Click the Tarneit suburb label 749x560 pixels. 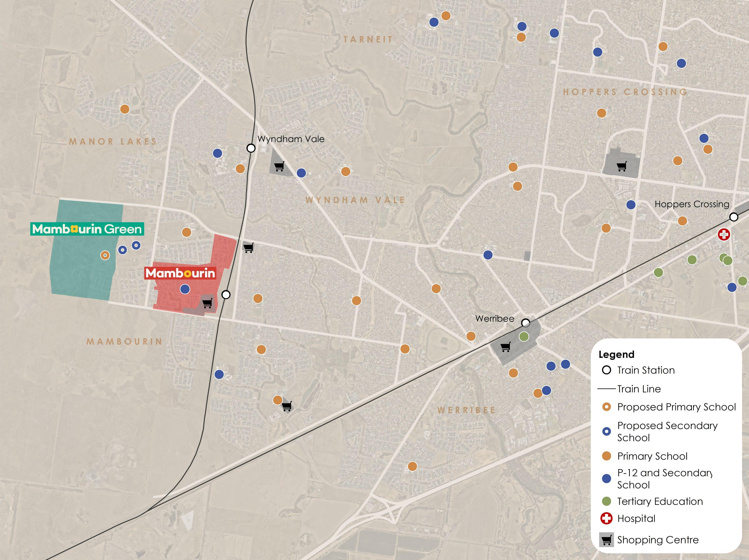(368, 40)
